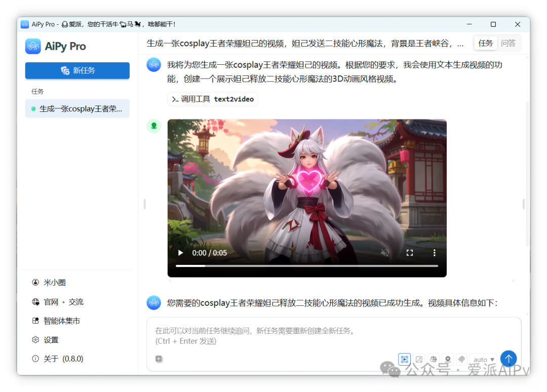Click the AiPy Pro logo icon
The image size is (547, 392).
(33, 47)
